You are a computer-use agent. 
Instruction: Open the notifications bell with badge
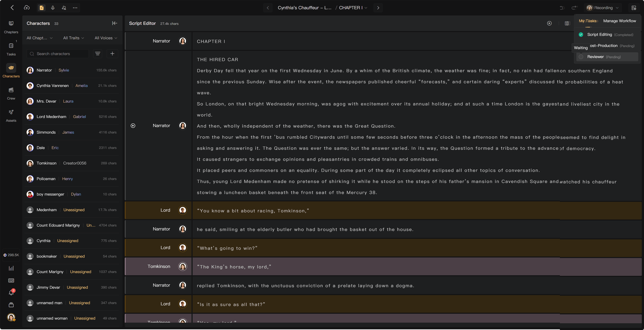pos(11,292)
